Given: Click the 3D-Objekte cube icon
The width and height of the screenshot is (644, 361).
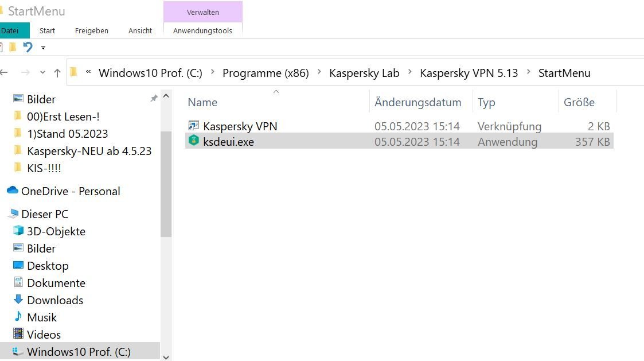Looking at the screenshot, I should (18, 231).
